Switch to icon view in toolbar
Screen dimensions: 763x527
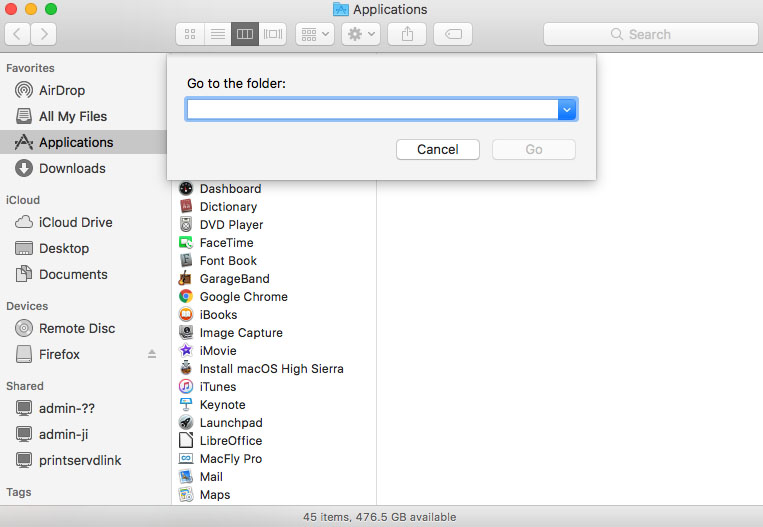click(x=190, y=34)
